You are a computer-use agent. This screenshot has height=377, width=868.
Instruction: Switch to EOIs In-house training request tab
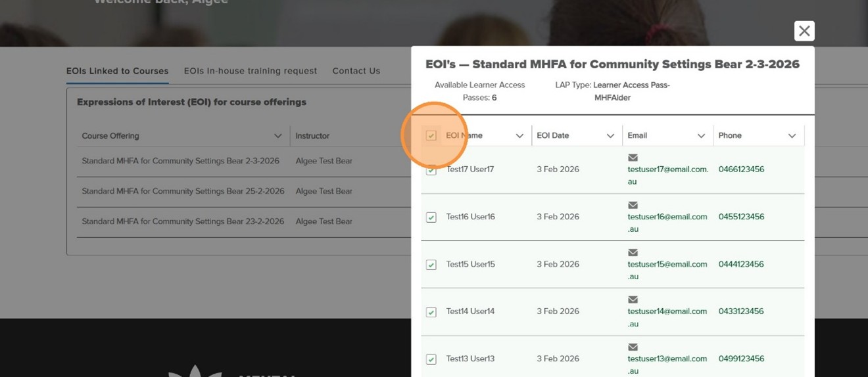click(x=250, y=71)
